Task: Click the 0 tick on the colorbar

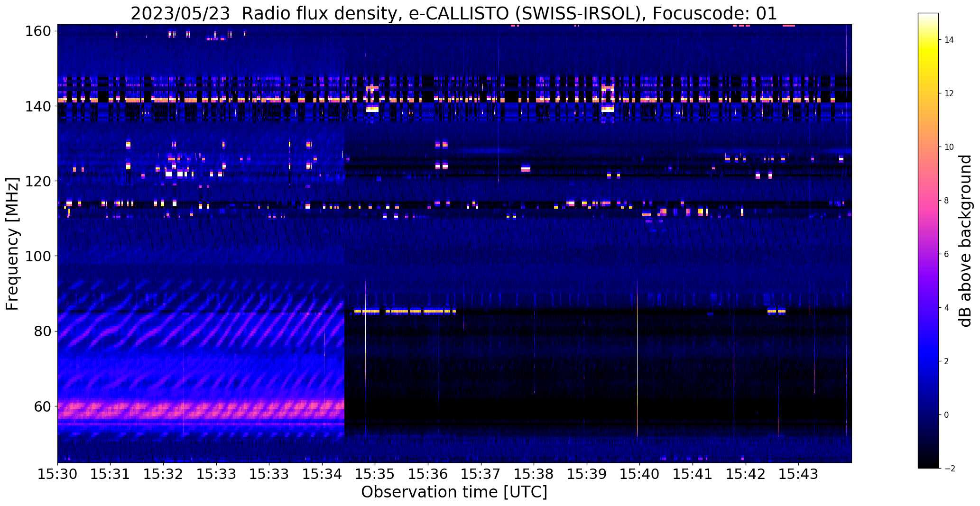Action: pyautogui.click(x=946, y=415)
